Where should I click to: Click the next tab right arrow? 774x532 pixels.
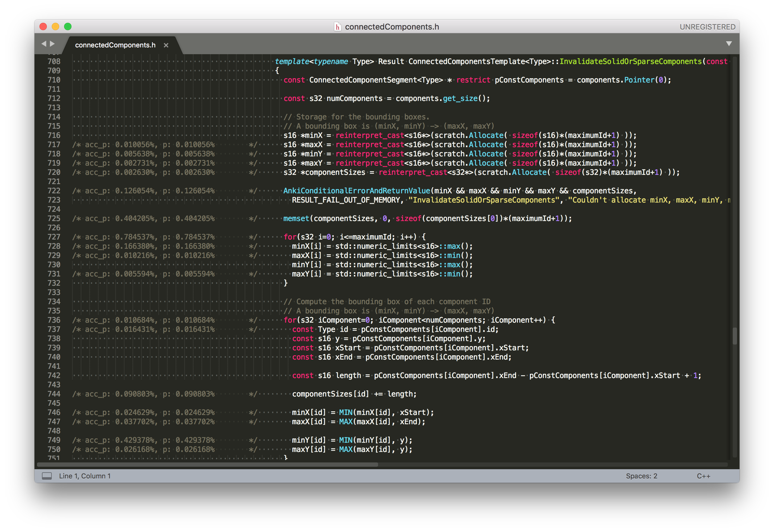coord(52,44)
